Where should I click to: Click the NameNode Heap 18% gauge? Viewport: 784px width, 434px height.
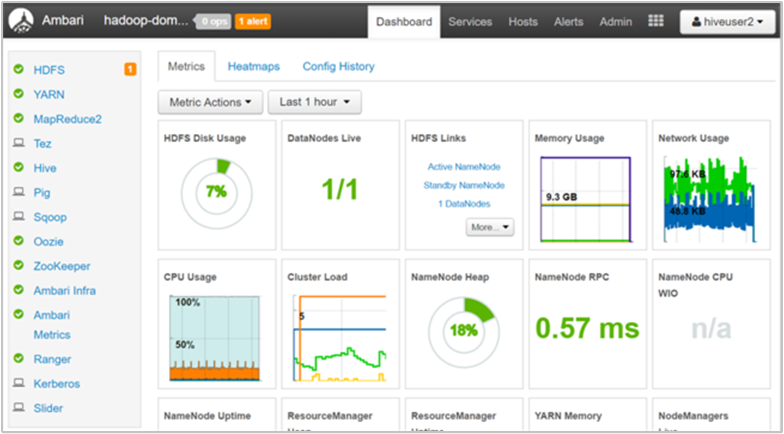464,332
